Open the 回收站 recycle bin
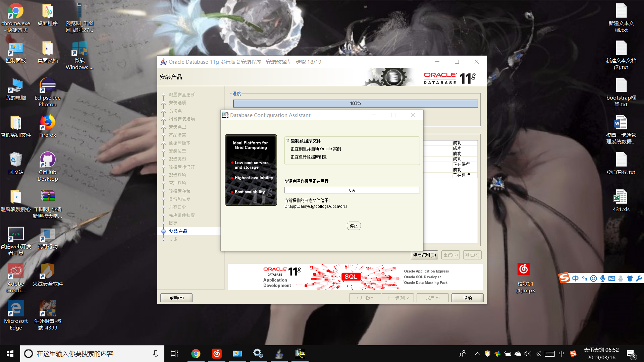The width and height of the screenshot is (644, 362). [16, 160]
